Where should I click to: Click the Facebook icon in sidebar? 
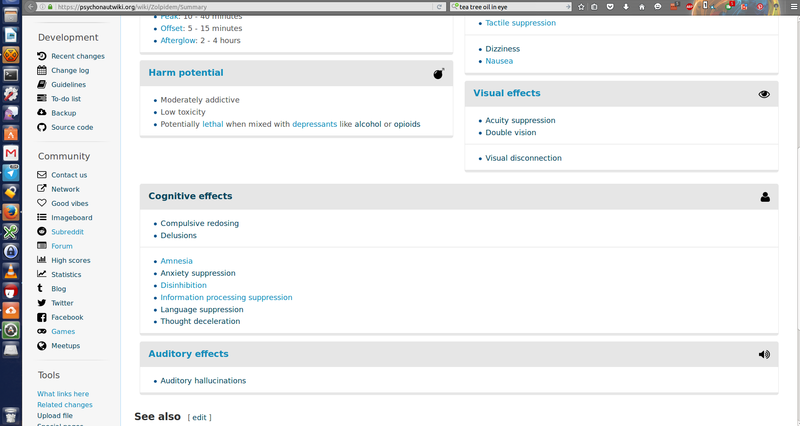[x=42, y=317]
